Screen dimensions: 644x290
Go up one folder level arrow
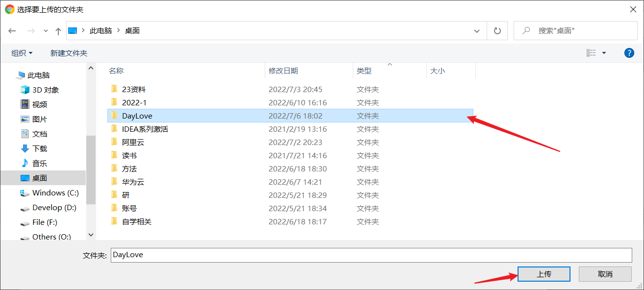58,31
